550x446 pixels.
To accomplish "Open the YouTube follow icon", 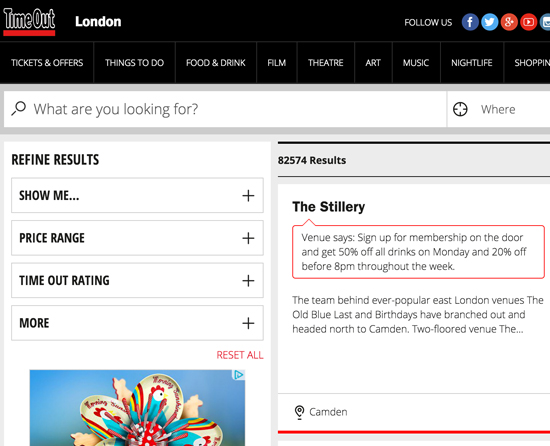I will (529, 22).
